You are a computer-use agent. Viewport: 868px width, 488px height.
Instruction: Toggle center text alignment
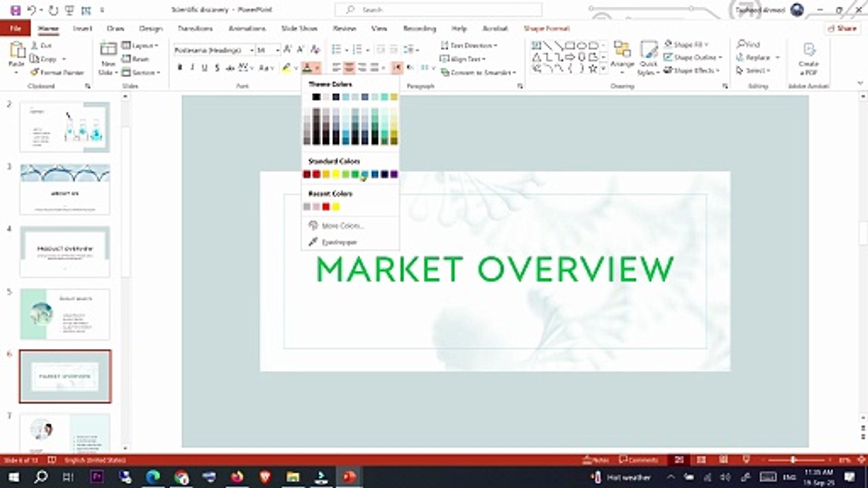click(349, 68)
